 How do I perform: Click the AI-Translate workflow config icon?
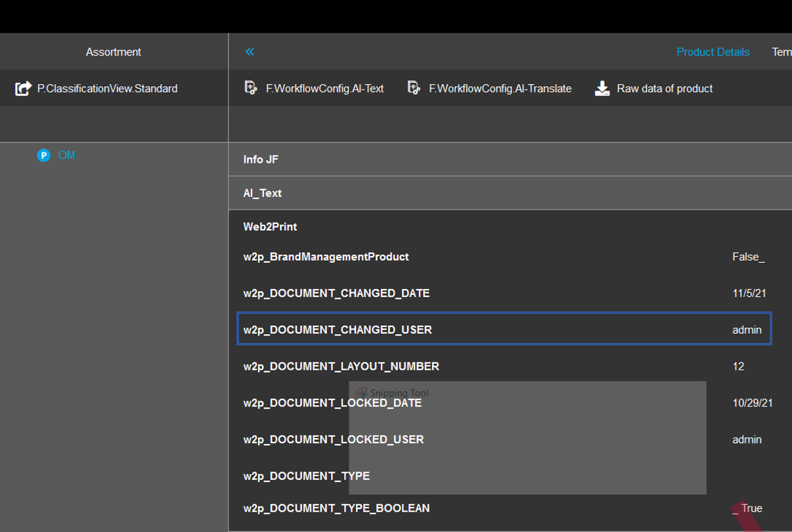point(414,88)
